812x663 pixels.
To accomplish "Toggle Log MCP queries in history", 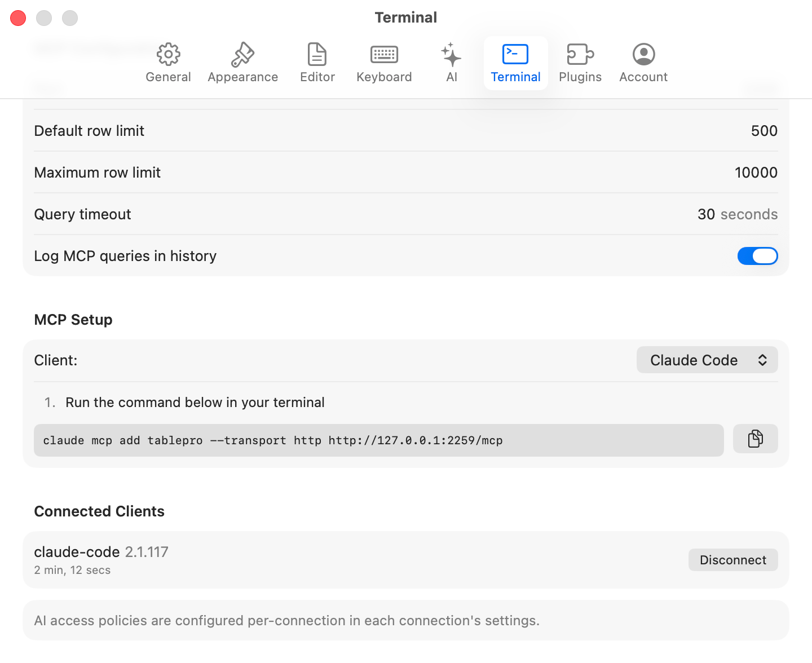I will pyautogui.click(x=757, y=256).
